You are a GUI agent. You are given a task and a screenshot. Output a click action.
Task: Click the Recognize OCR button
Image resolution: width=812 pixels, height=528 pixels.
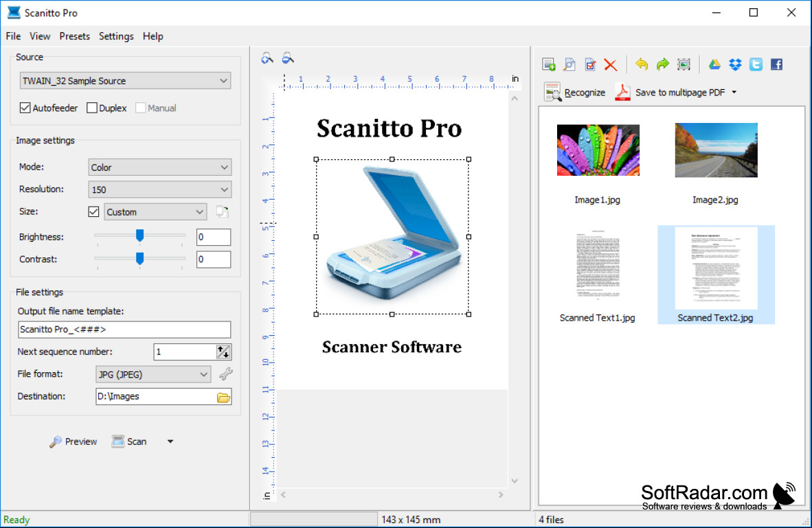pos(575,92)
